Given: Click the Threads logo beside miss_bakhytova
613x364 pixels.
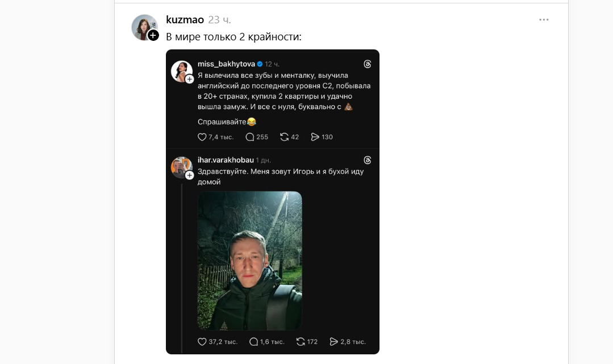Looking at the screenshot, I should click(x=368, y=64).
